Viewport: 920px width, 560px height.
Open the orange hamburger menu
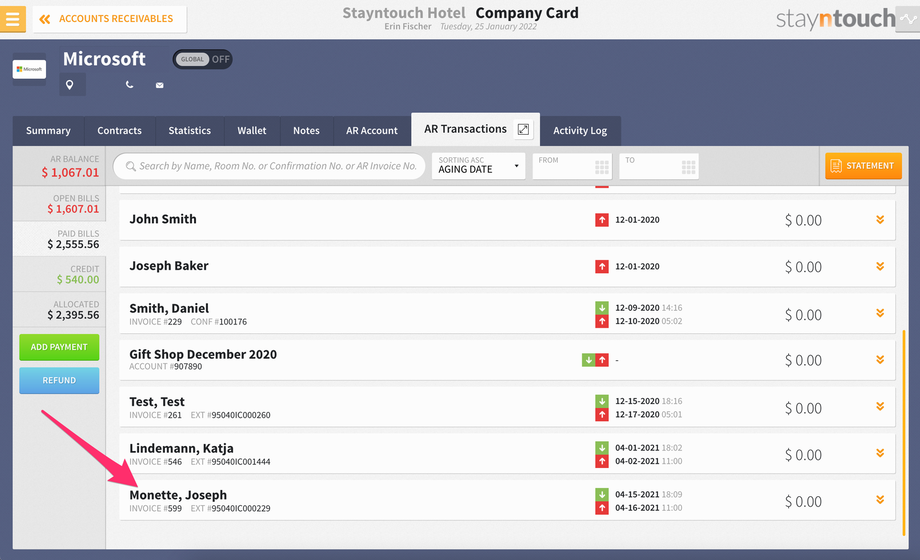click(12, 19)
